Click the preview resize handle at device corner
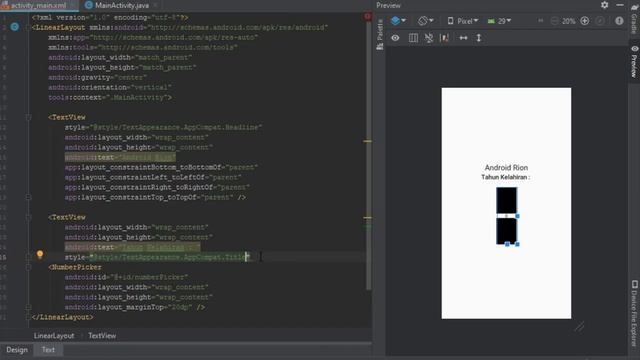 (579, 327)
